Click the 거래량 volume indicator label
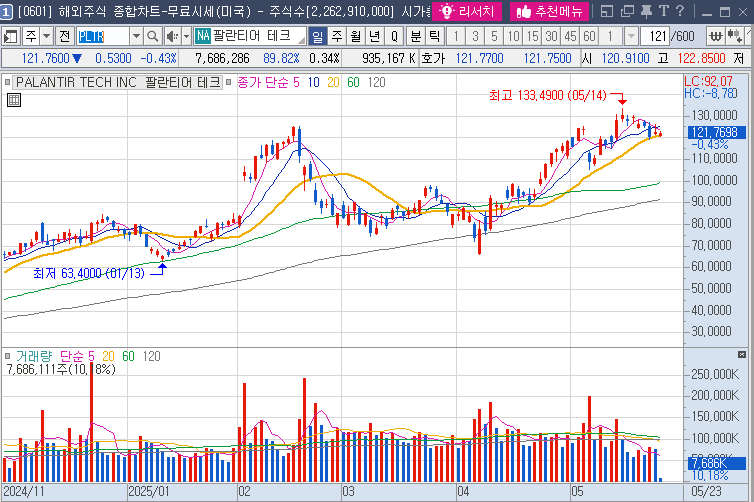Screen dimensions: 754x502 pyautogui.click(x=34, y=356)
